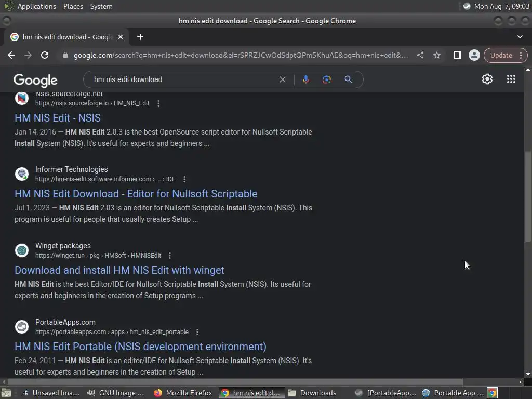Click the Winget packages favicon
The height and width of the screenshot is (399, 532).
coord(22,250)
